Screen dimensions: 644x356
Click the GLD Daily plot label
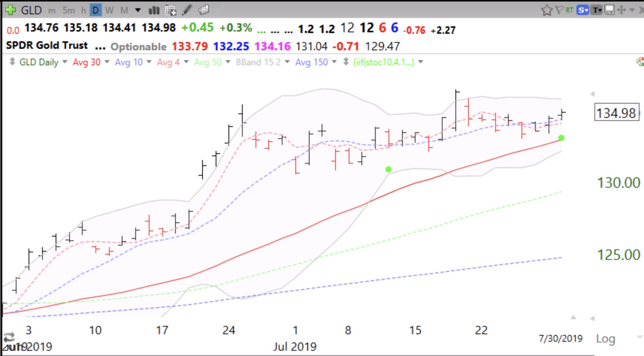pyautogui.click(x=39, y=62)
